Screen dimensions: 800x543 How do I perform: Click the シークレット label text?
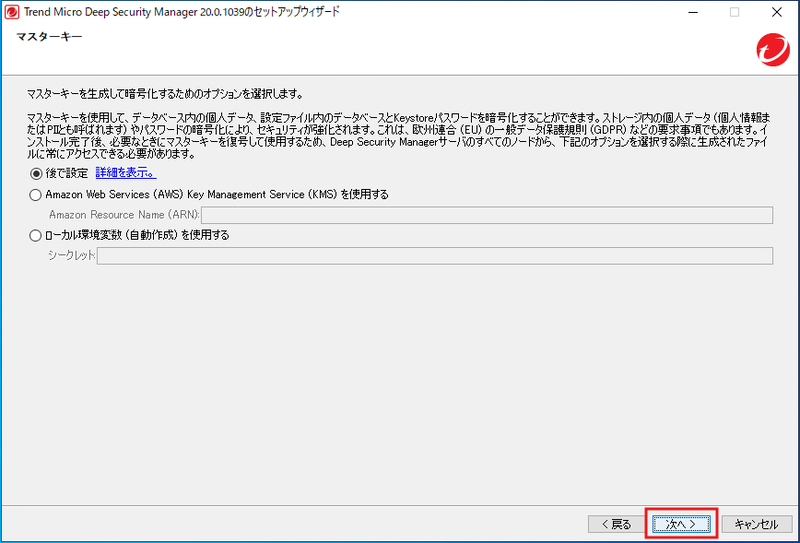pos(71,255)
